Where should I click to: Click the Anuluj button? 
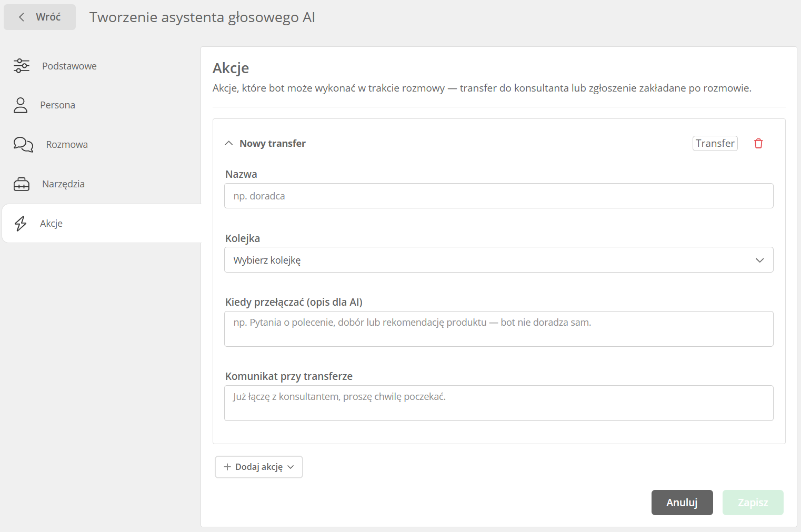pos(682,503)
